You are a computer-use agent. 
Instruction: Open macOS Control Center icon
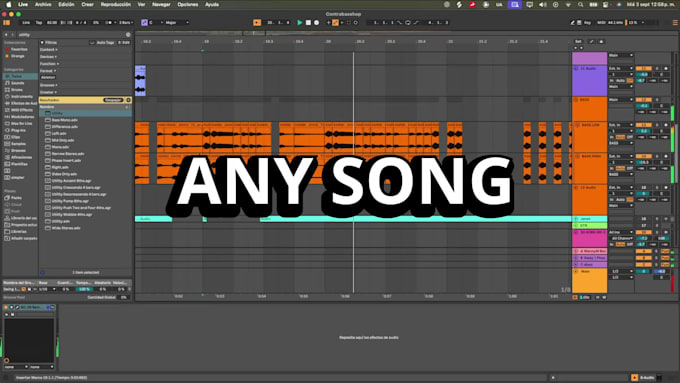pyautogui.click(x=605, y=4)
